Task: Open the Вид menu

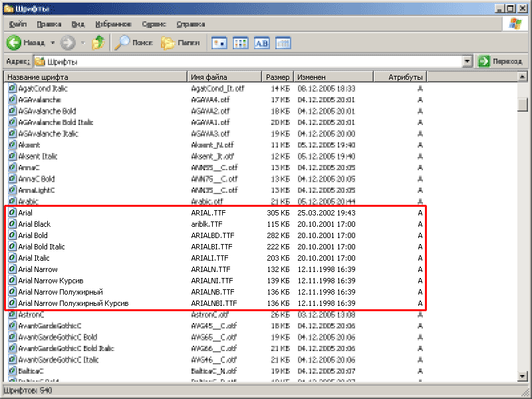Action: point(78,24)
